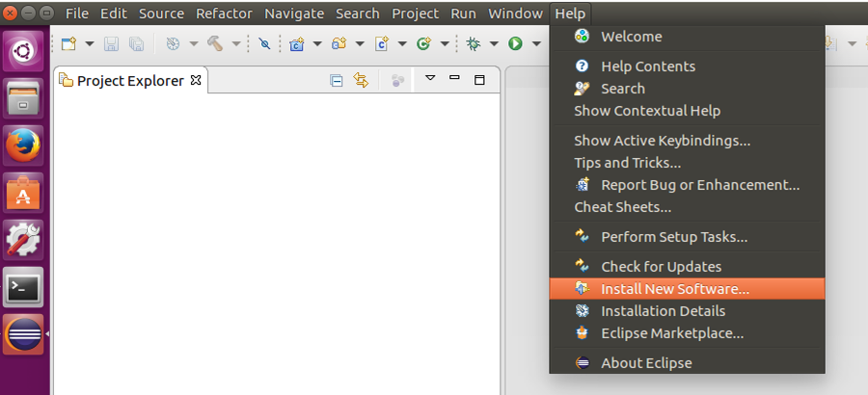Maximize the Project Explorer view
Image resolution: width=868 pixels, height=395 pixels.
pos(480,80)
